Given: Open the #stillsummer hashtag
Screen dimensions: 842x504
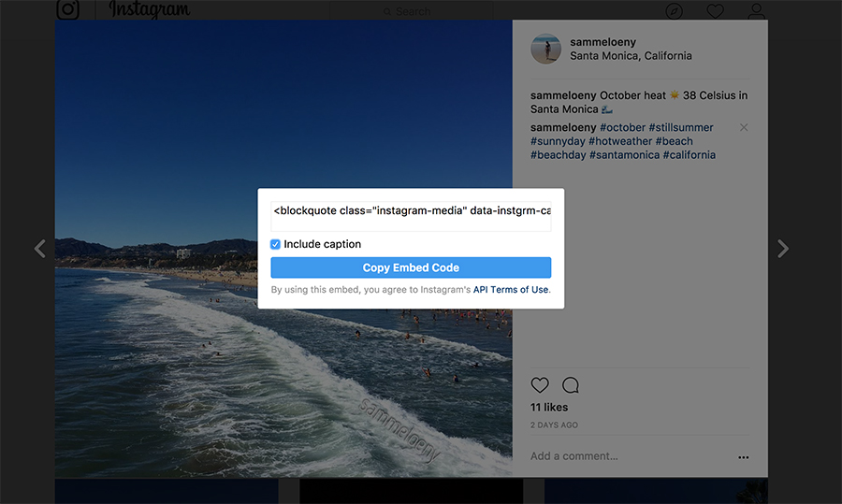Looking at the screenshot, I should pyautogui.click(x=681, y=128).
